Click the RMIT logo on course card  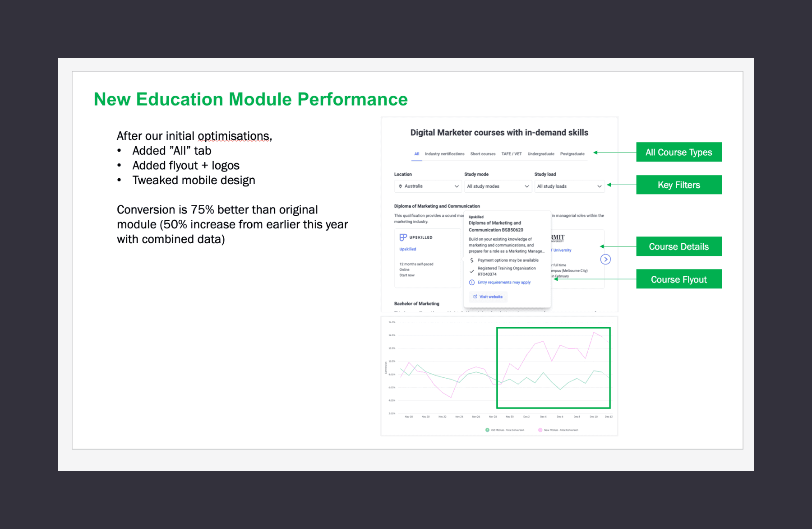(558, 238)
